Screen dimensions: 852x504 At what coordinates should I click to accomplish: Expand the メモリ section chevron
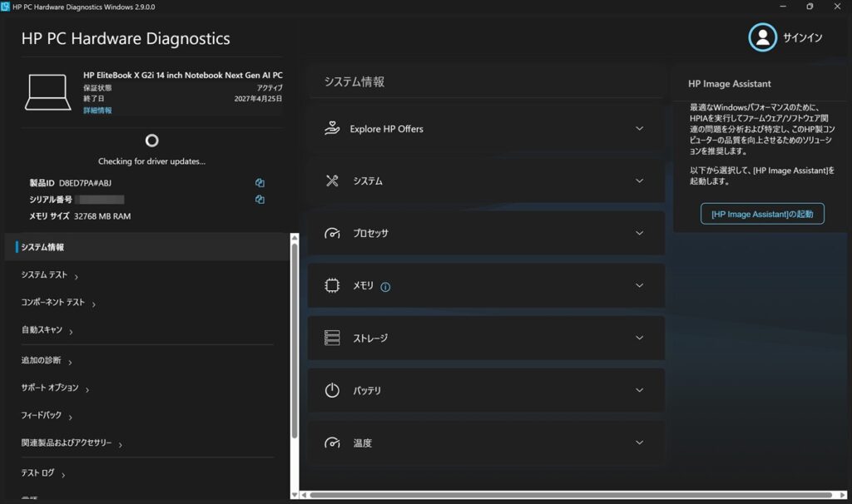640,285
